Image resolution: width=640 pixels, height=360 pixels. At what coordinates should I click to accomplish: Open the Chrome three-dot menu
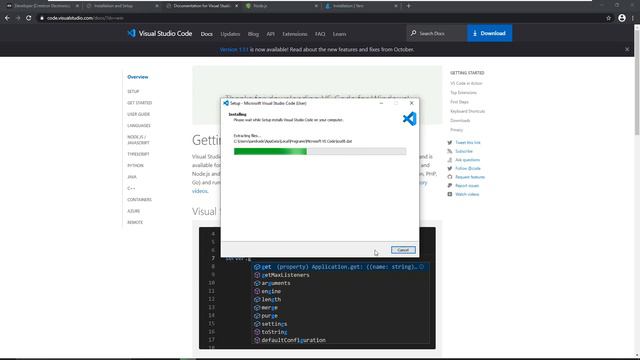pyautogui.click(x=633, y=18)
